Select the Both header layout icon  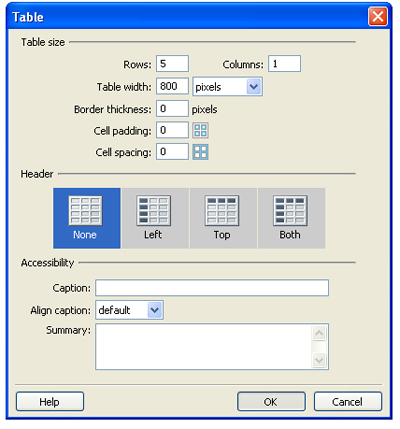click(290, 211)
